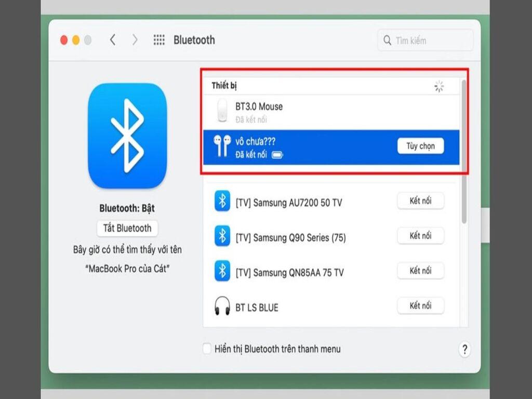Open the show-all preferences grid icon

(x=159, y=40)
